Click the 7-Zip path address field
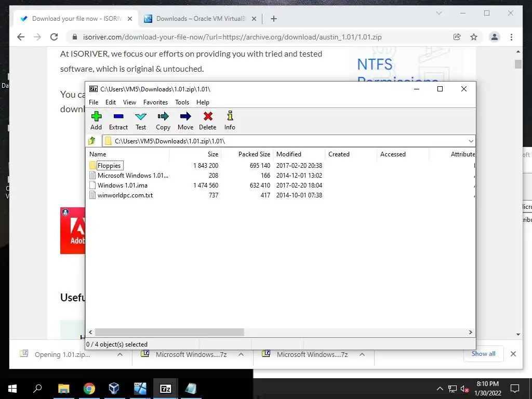 pyautogui.click(x=285, y=141)
